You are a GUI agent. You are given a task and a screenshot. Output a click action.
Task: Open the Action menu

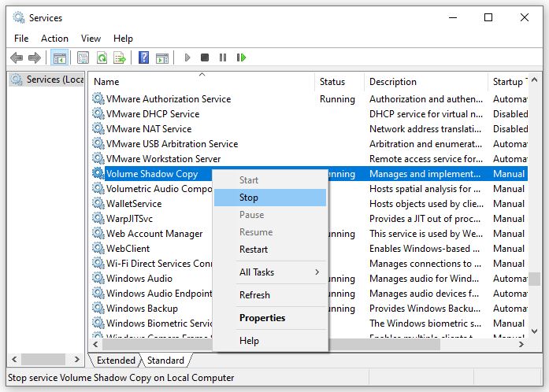coord(54,38)
